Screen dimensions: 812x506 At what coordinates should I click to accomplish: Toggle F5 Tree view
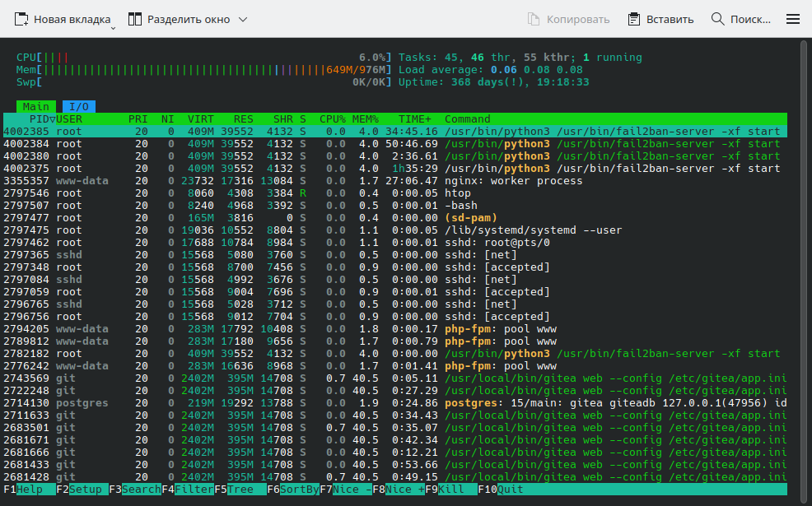(x=239, y=490)
